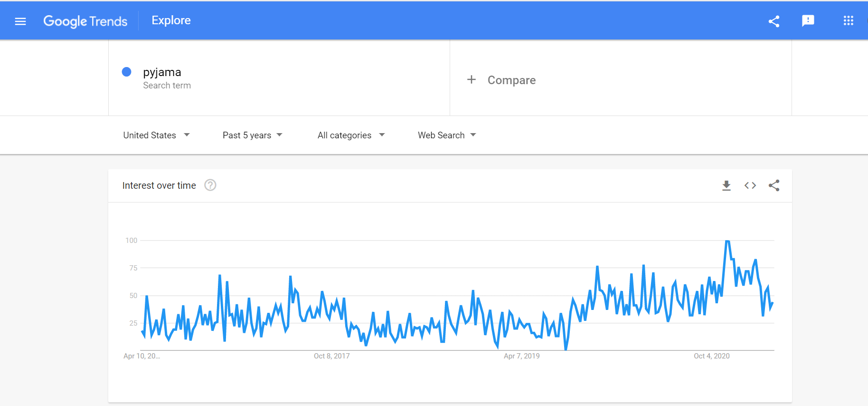The height and width of the screenshot is (406, 868).
Task: Open help for Interest over time
Action: pos(210,185)
